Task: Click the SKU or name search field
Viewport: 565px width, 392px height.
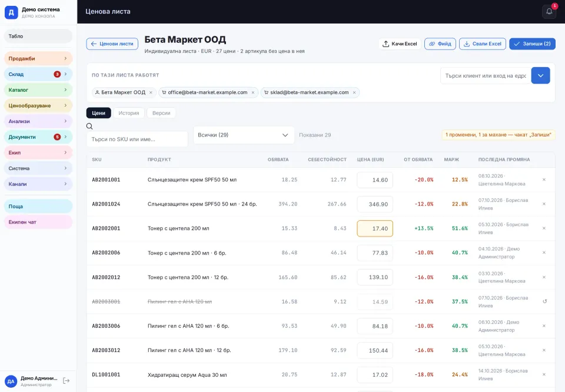Action: 137,139
